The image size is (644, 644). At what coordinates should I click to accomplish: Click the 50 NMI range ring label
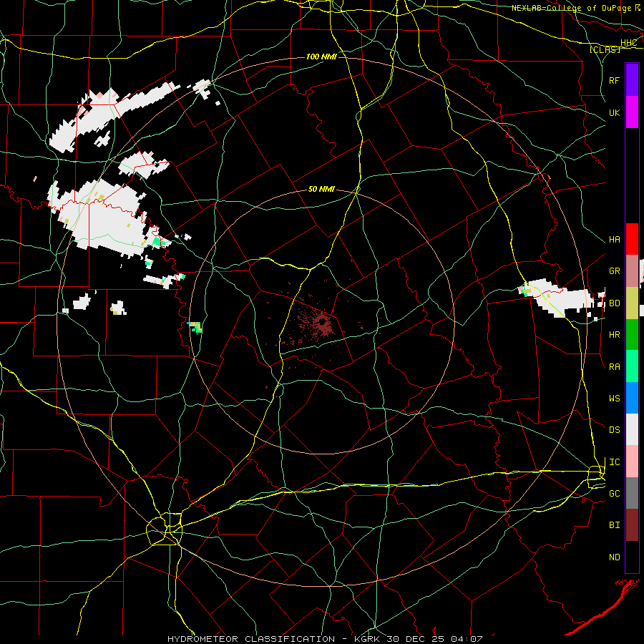click(x=321, y=189)
